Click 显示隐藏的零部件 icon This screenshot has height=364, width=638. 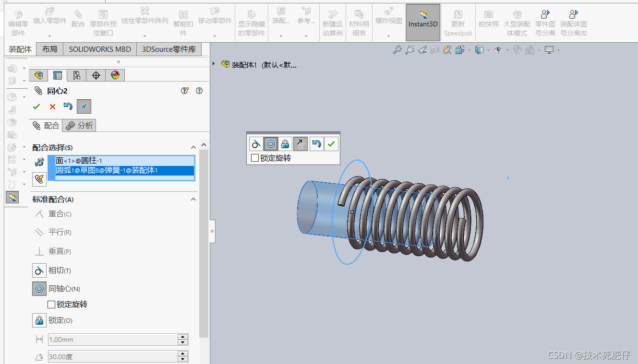(x=252, y=23)
